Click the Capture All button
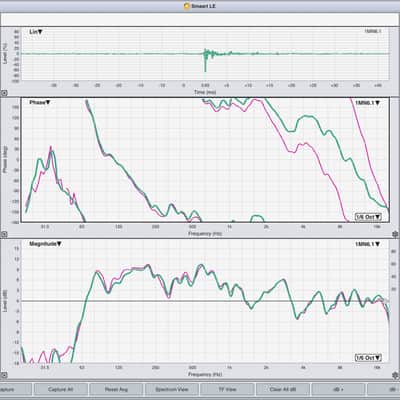The height and width of the screenshot is (400, 400). coord(61,389)
